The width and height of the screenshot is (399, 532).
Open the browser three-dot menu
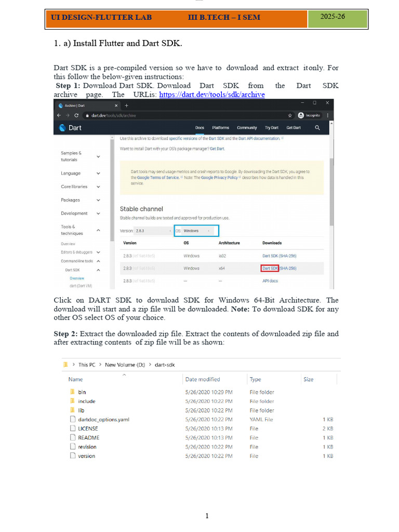[x=328, y=115]
